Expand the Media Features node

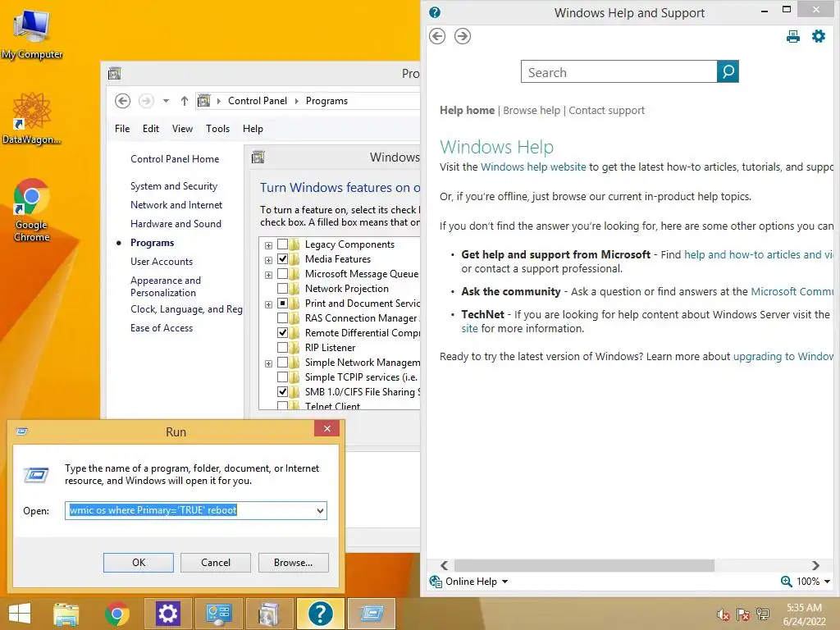point(268,260)
